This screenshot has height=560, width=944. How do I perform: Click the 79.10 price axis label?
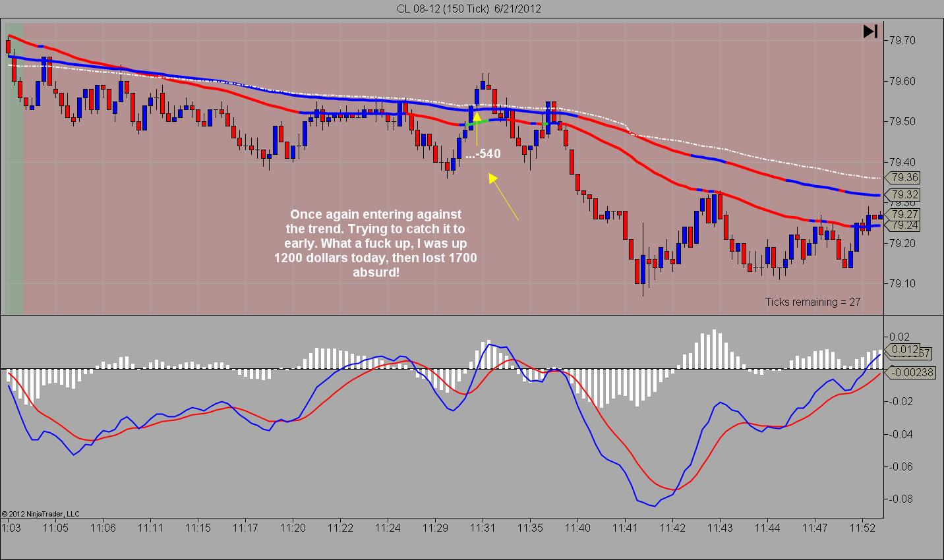[902, 284]
